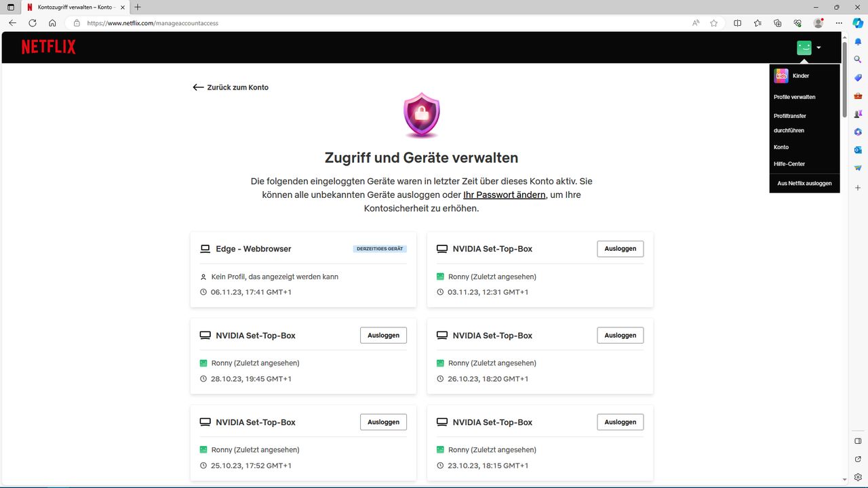Open sidebar Tools briefcase
Viewport: 868px width, 488px height.
click(x=858, y=96)
